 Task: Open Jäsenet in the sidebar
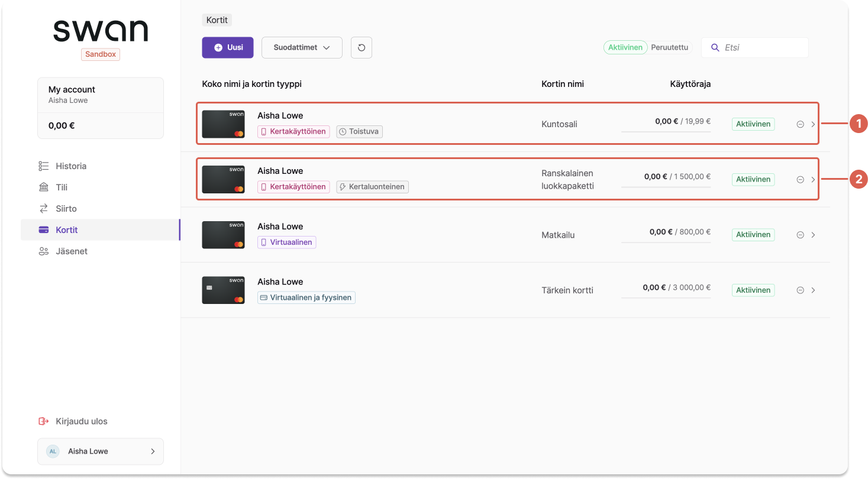(100, 251)
